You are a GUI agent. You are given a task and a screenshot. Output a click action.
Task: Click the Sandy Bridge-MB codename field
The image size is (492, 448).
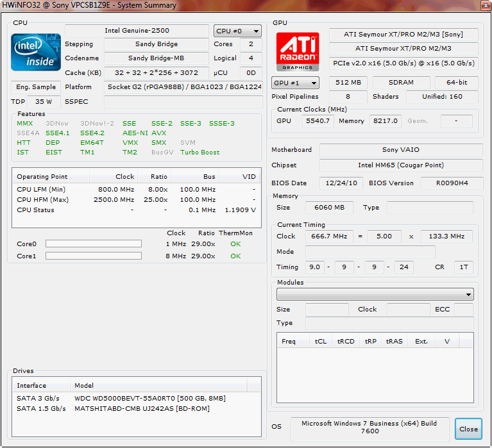point(157,58)
